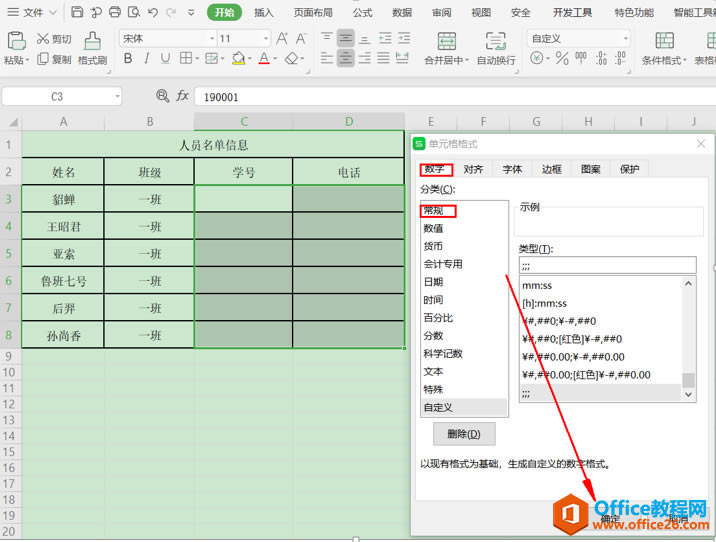
Task: Switch to 字体 tab in format dialog
Action: tap(512, 169)
